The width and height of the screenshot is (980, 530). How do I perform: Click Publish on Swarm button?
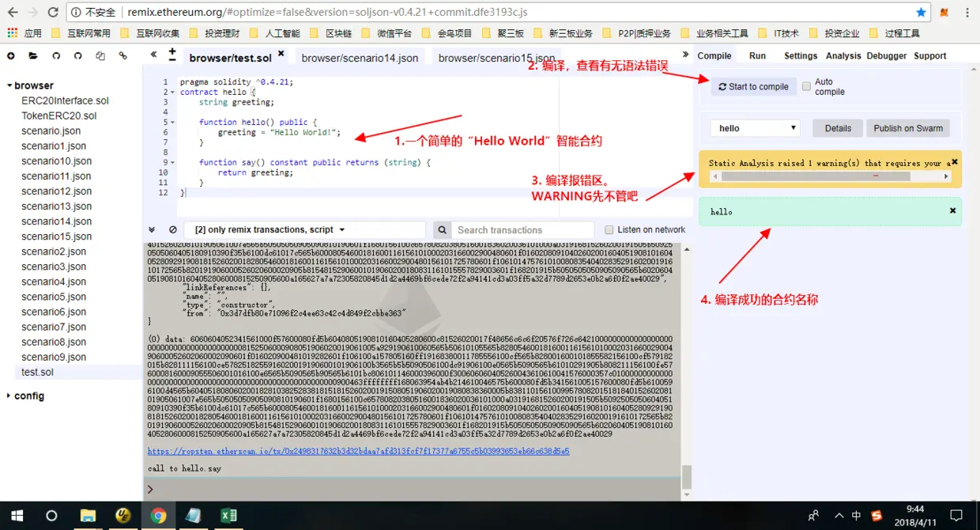tap(908, 128)
